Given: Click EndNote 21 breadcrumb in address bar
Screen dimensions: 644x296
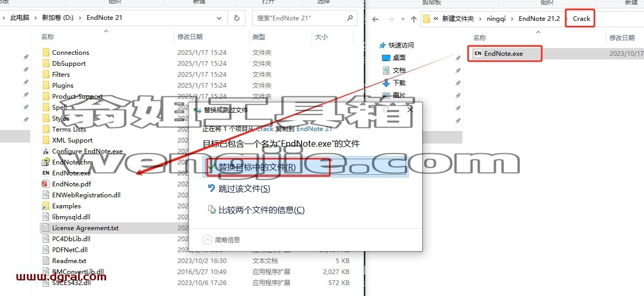Looking at the screenshot, I should pos(104,17).
